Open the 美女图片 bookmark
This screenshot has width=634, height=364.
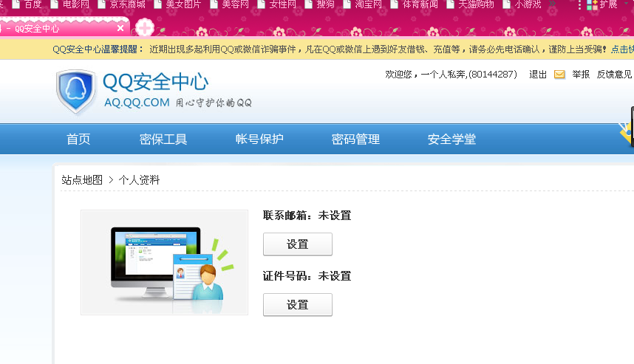[x=178, y=4]
